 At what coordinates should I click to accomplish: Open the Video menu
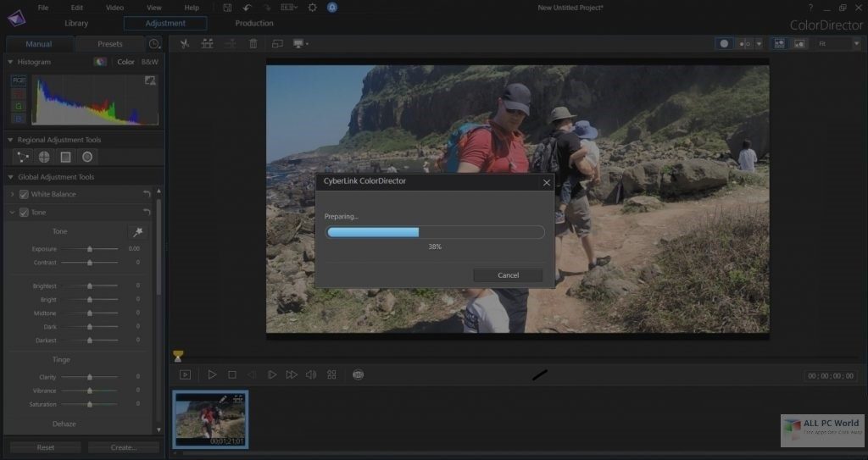[114, 8]
